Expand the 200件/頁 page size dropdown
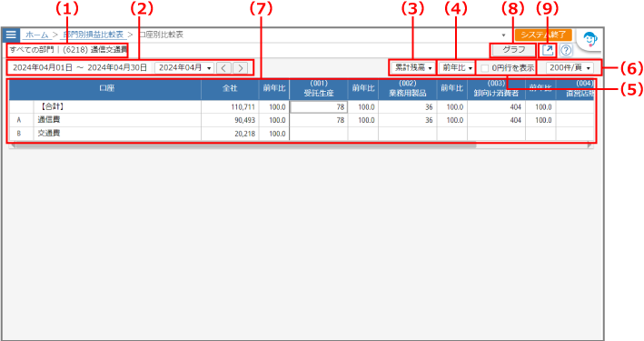This screenshot has height=341, width=644. (x=570, y=68)
